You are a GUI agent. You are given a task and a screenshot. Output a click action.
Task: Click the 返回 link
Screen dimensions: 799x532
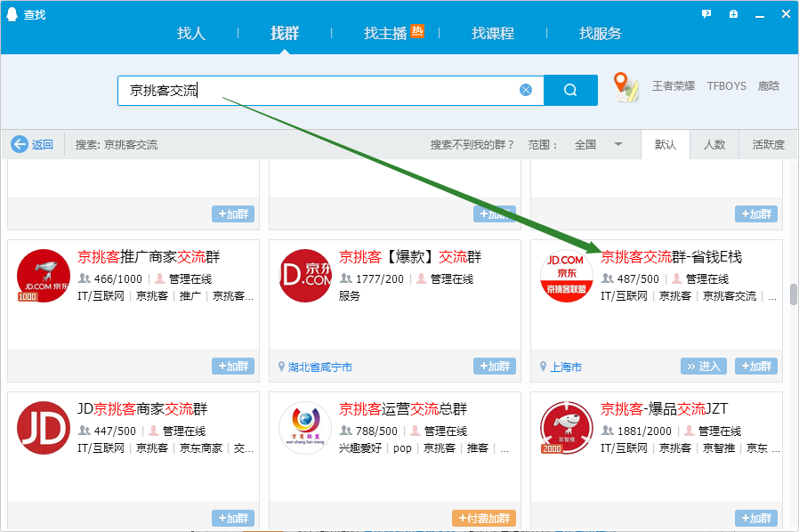(x=43, y=145)
